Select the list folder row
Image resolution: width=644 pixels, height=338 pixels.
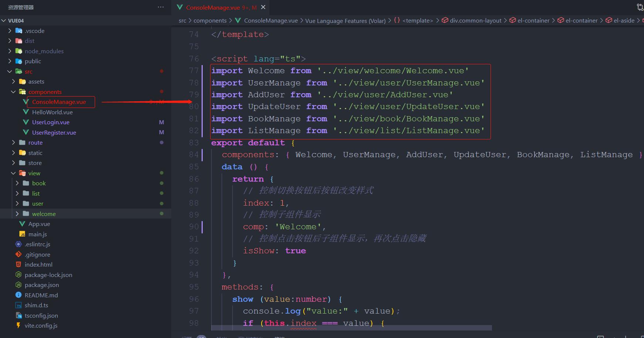85,193
